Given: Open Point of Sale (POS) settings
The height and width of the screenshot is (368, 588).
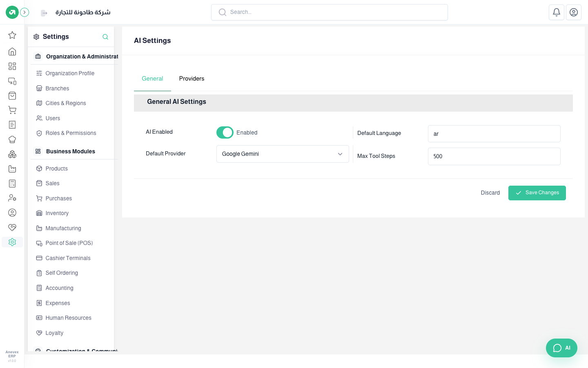Looking at the screenshot, I should pyautogui.click(x=69, y=243).
